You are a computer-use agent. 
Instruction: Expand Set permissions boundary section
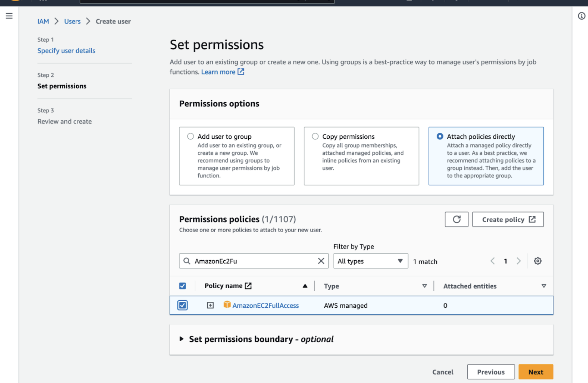click(x=182, y=339)
